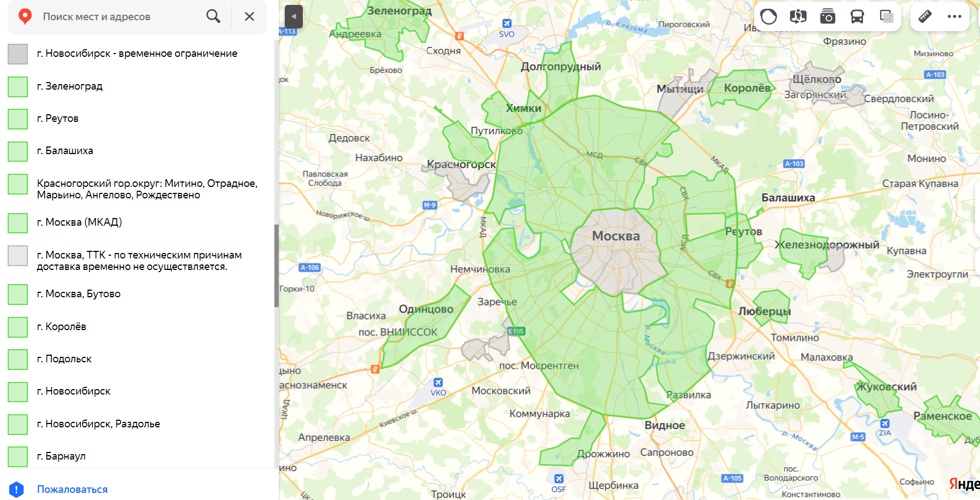980x500 pixels.
Task: Open the three-dots more options menu
Action: pos(954,16)
